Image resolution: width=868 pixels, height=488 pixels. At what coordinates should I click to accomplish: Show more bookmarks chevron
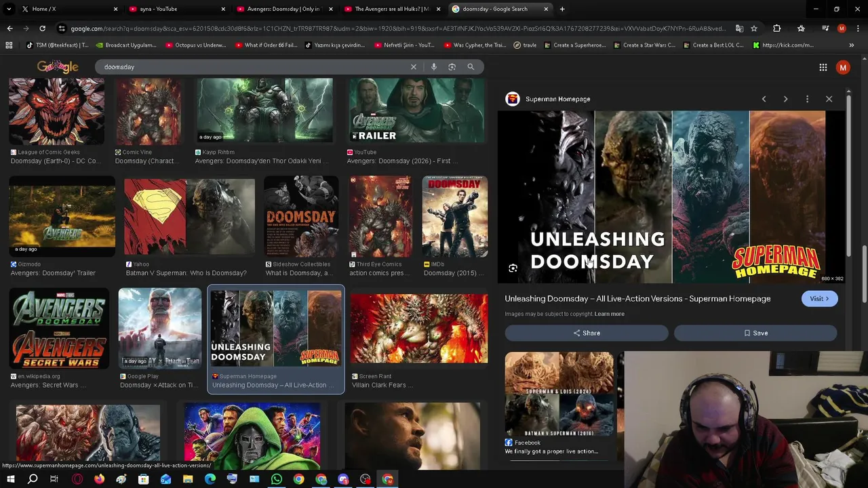(851, 45)
